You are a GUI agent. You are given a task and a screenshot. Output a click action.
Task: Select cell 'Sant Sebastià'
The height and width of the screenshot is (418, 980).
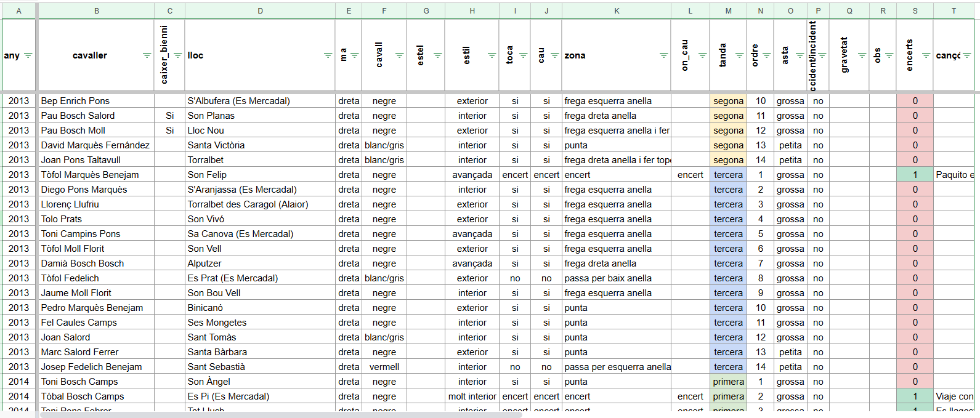(x=260, y=367)
